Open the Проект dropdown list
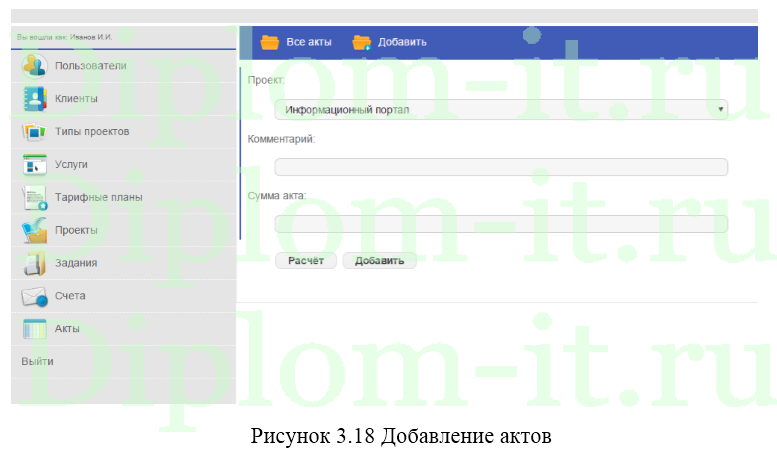Viewport: 777px width, 460px height. coord(500,110)
